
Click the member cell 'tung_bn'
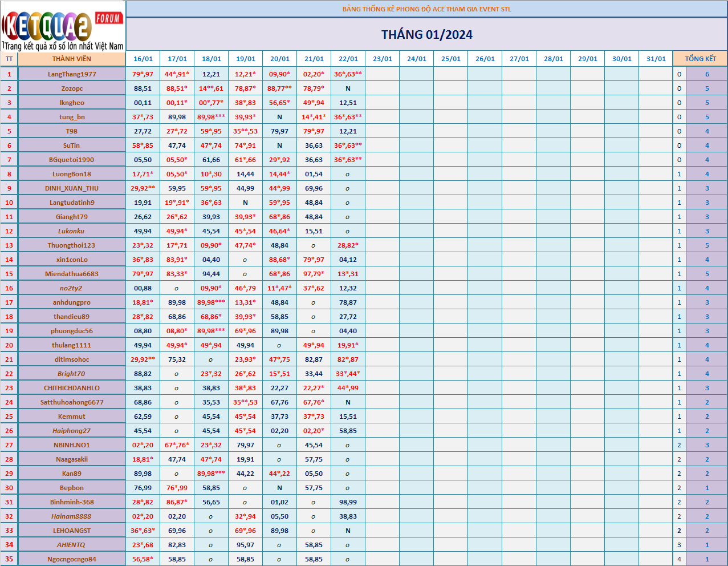[72, 117]
